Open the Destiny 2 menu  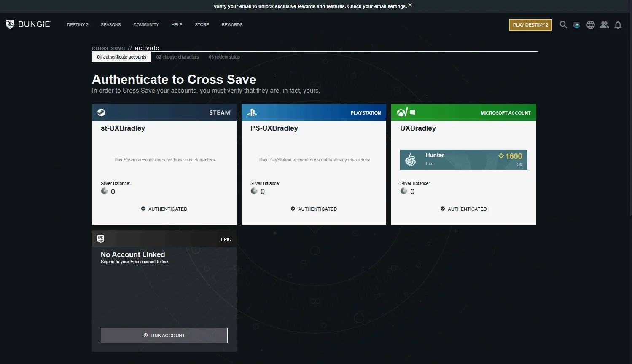pyautogui.click(x=78, y=25)
